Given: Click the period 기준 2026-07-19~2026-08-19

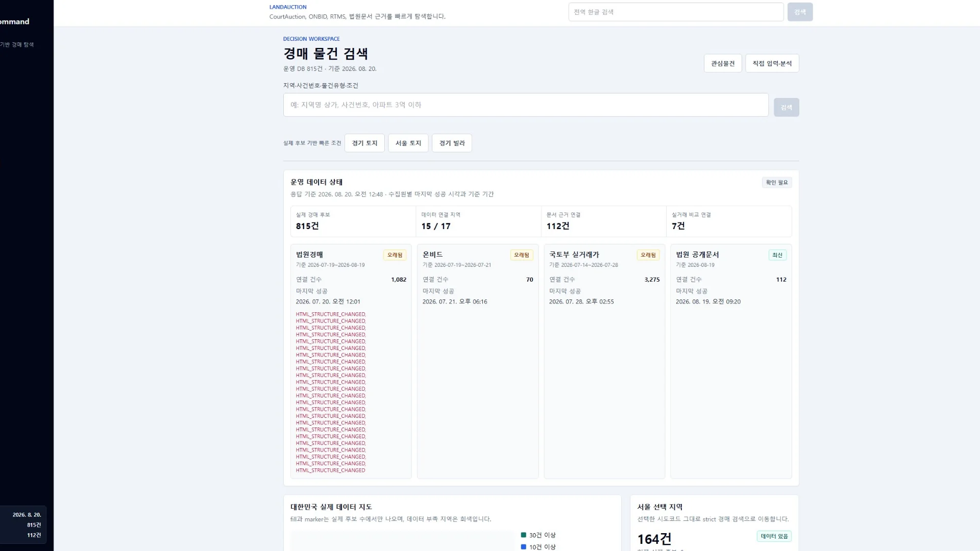Looking at the screenshot, I should [x=330, y=265].
